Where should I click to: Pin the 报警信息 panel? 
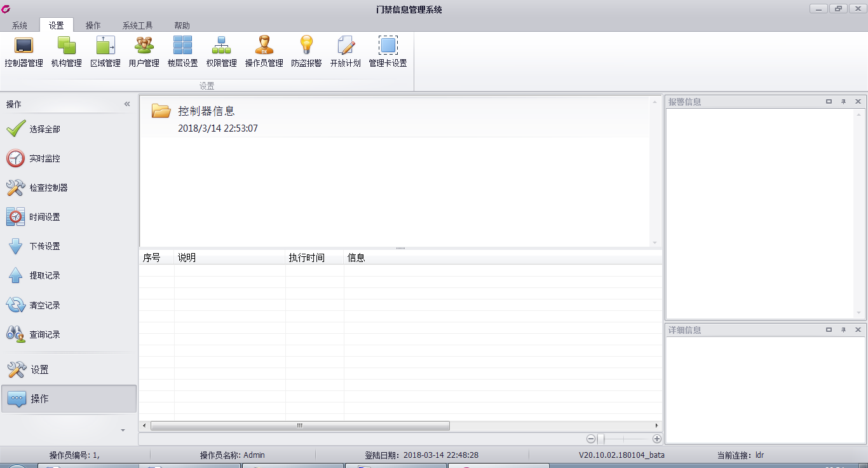pyautogui.click(x=843, y=102)
